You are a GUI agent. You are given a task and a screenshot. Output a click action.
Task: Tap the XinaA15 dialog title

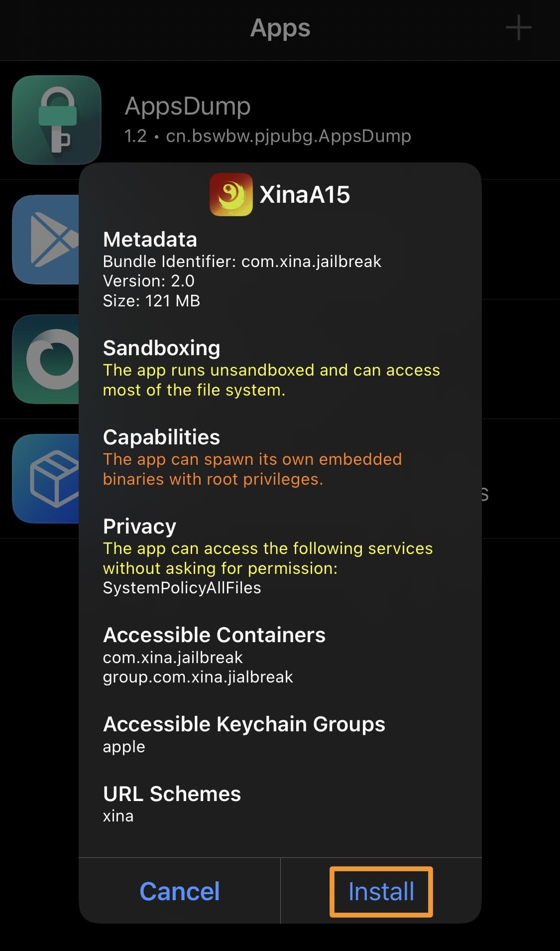point(305,194)
